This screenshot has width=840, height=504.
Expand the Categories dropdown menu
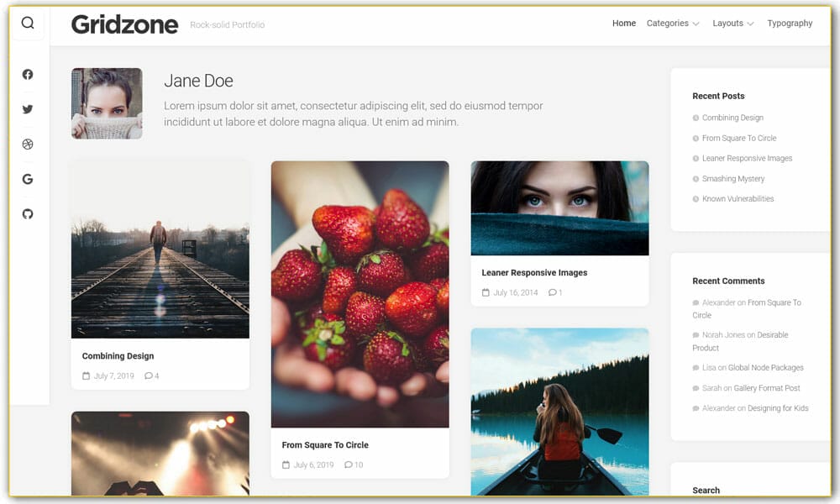coord(672,24)
